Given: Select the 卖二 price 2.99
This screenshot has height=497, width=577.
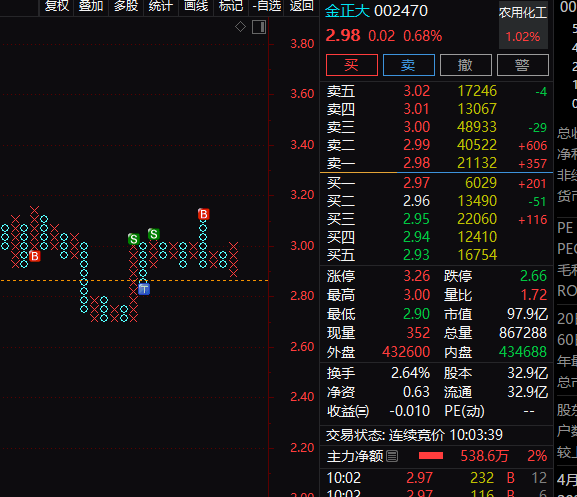Looking at the screenshot, I should pyautogui.click(x=417, y=145).
